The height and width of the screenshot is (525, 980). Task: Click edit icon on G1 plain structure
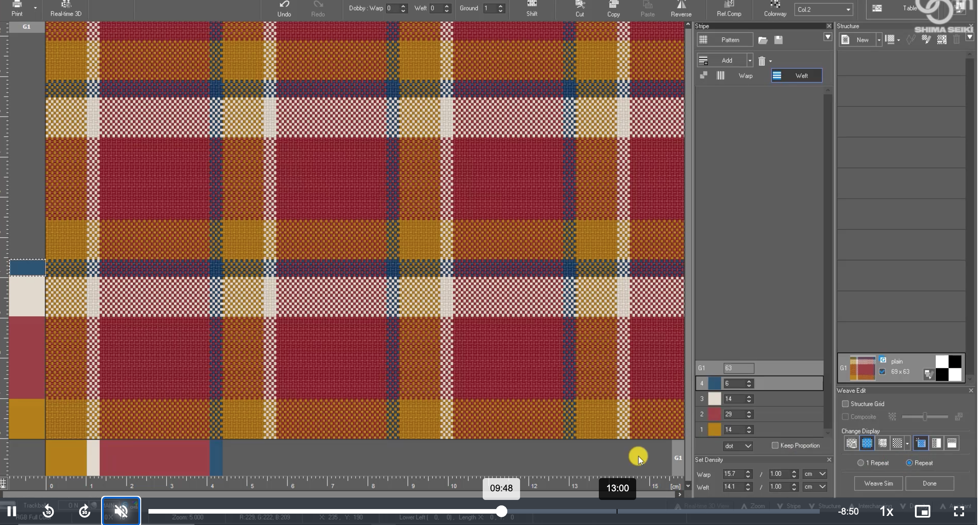928,375
